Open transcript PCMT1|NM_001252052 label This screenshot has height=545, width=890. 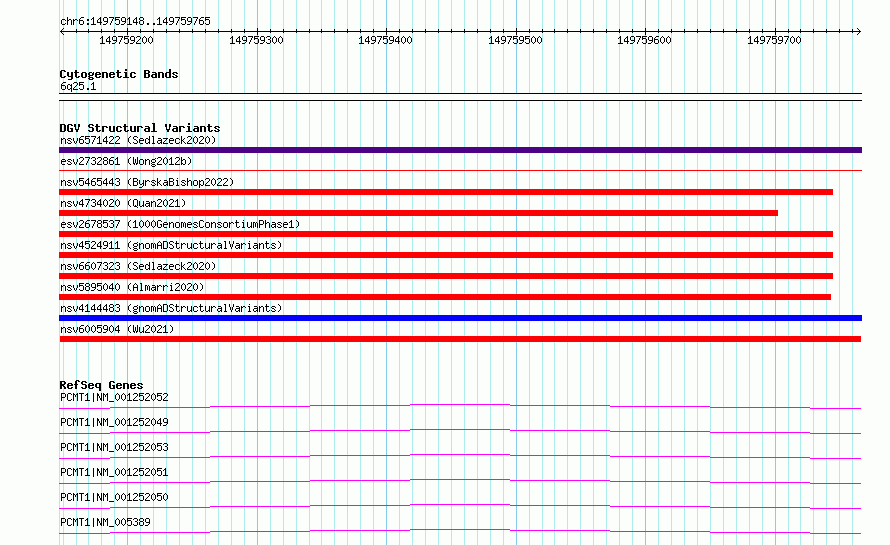coord(114,397)
